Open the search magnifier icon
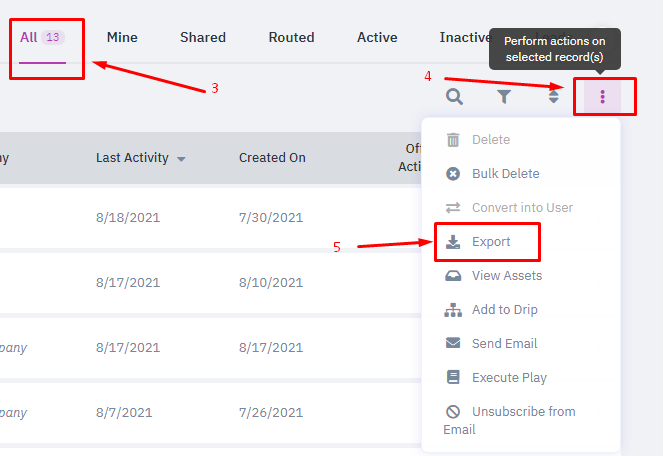 pos(454,96)
